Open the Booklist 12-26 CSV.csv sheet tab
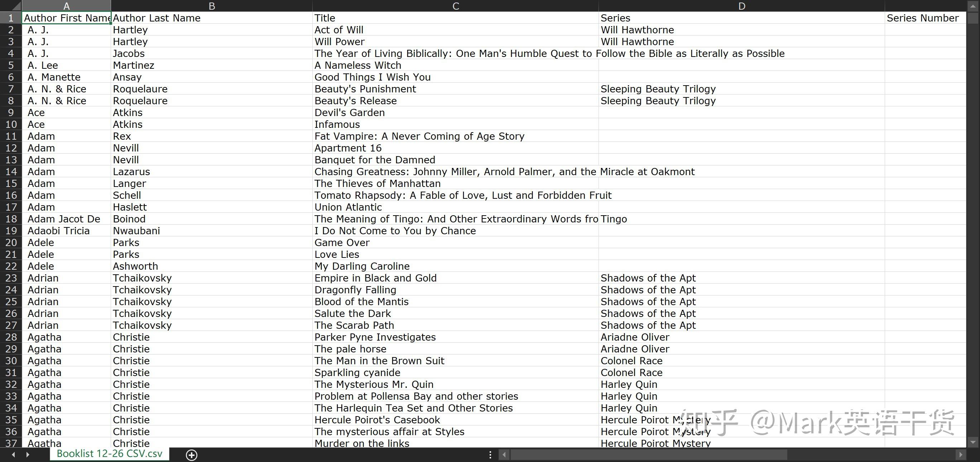 pyautogui.click(x=109, y=454)
